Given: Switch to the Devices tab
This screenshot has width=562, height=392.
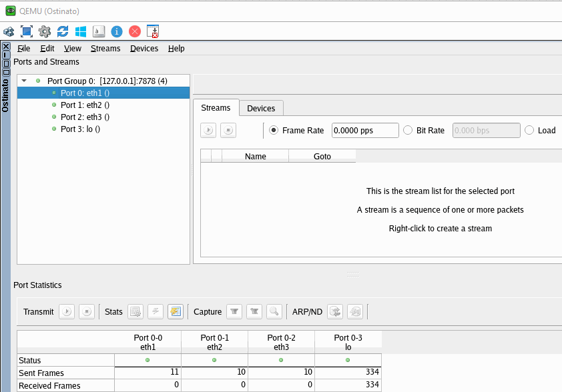Looking at the screenshot, I should pyautogui.click(x=261, y=108).
